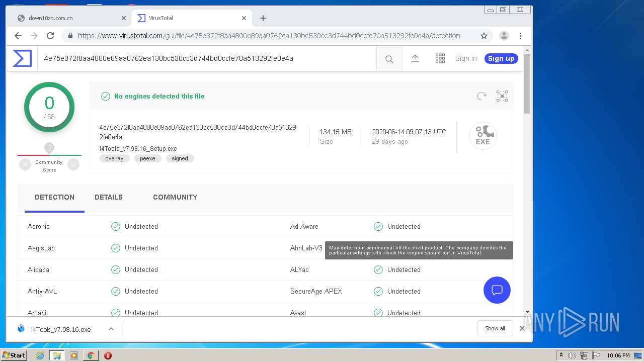Click Show all downloads button

click(x=495, y=328)
